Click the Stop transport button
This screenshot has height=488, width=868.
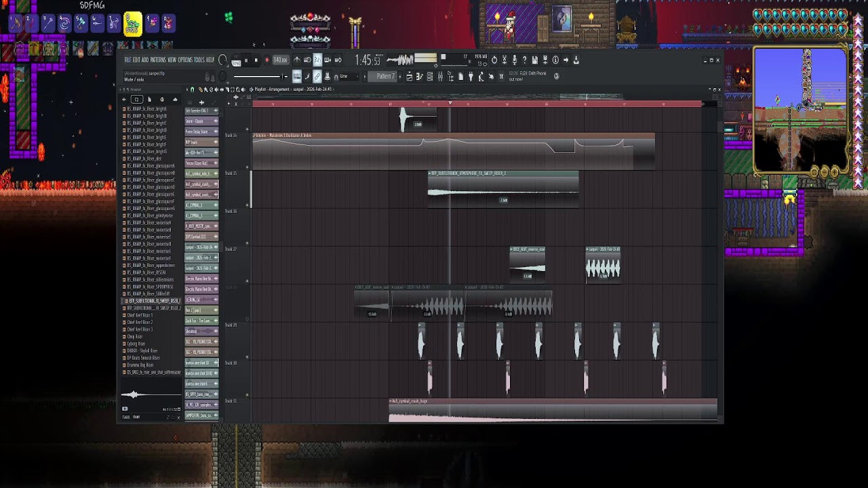point(256,60)
